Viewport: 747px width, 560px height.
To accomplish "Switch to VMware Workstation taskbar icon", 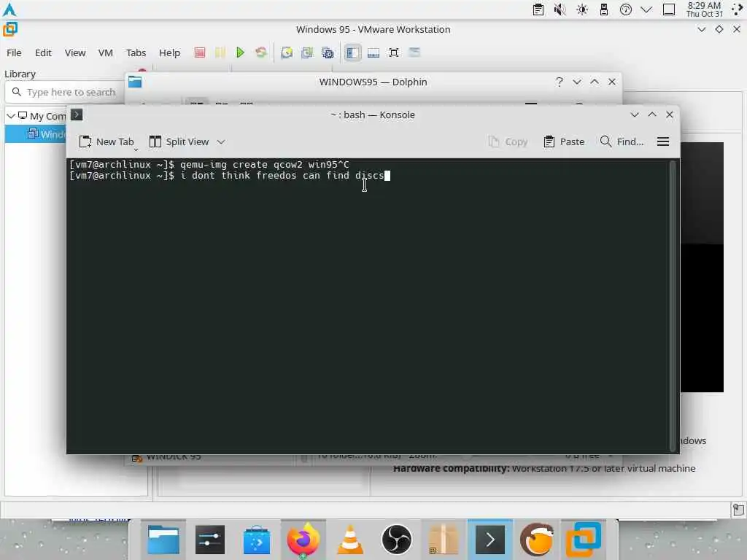I will (x=584, y=540).
